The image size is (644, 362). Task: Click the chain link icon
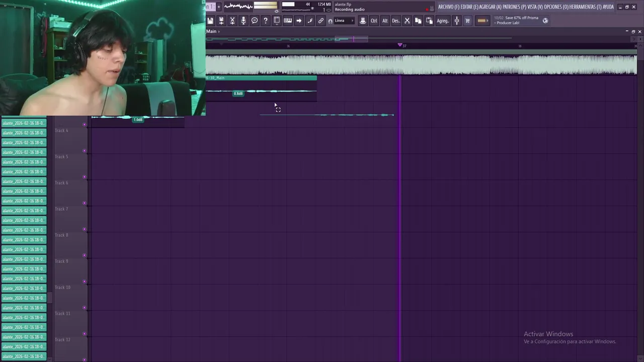[321, 21]
